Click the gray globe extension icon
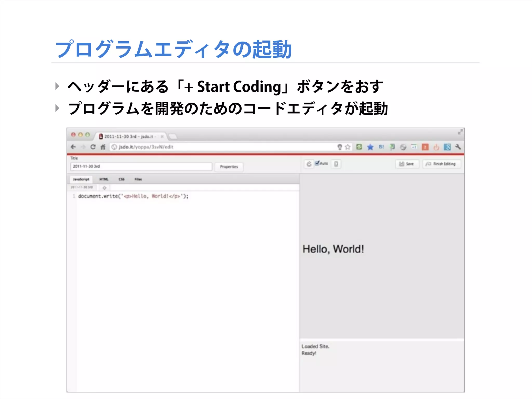 [403, 147]
